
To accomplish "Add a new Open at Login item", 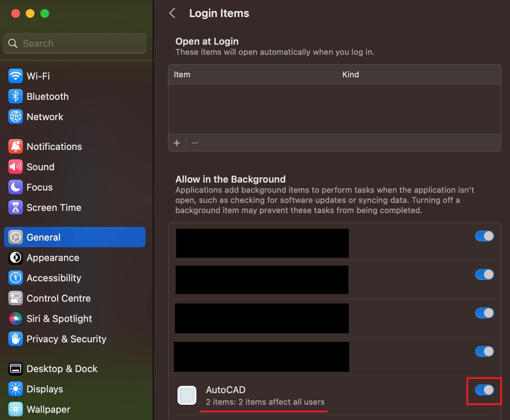I will [177, 143].
